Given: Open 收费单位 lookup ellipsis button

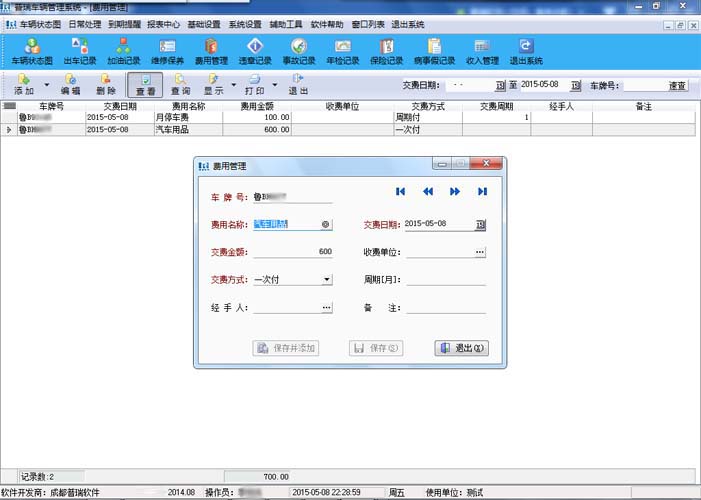Looking at the screenshot, I should click(480, 252).
